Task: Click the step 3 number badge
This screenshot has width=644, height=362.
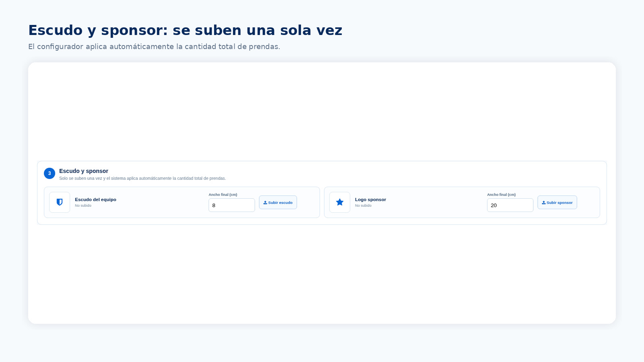Action: pyautogui.click(x=50, y=173)
